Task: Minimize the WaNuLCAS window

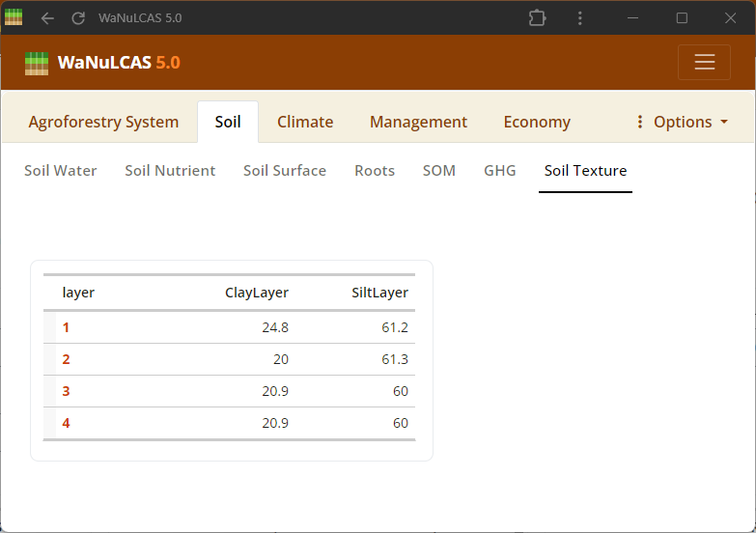Action: (632, 18)
